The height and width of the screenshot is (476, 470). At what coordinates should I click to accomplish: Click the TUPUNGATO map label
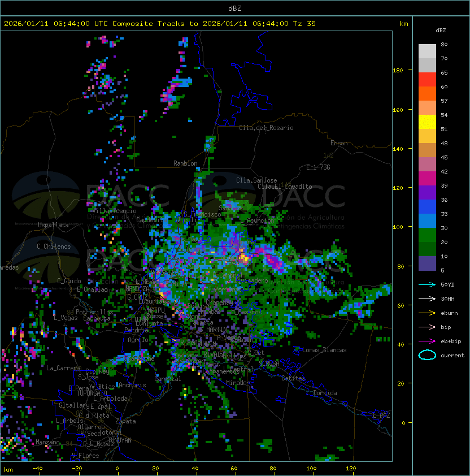click(92, 393)
